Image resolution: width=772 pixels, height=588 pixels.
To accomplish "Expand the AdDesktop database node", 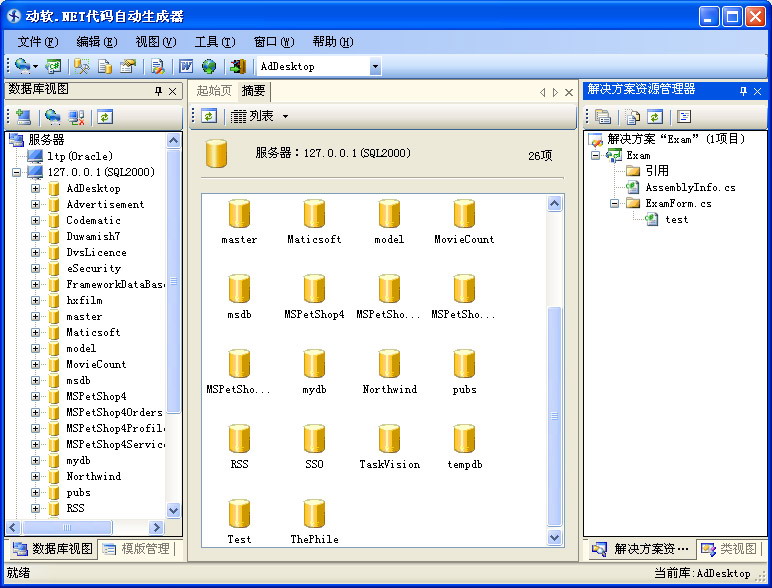I will coord(35,189).
